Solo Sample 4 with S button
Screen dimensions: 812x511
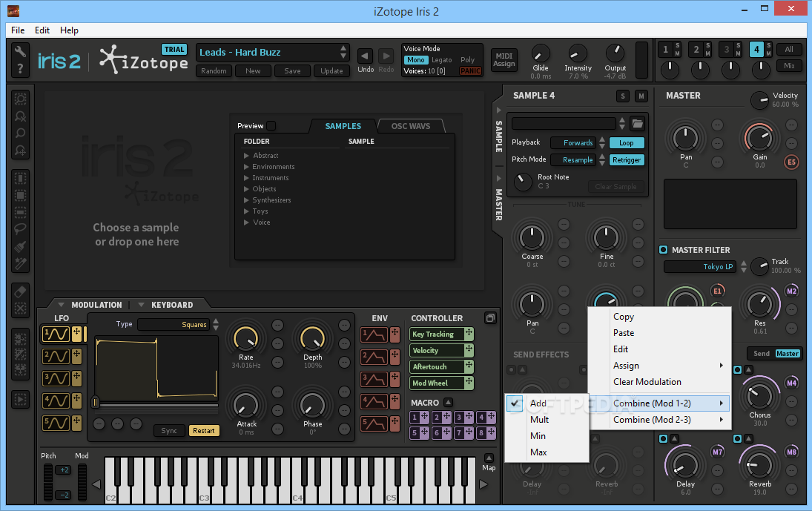[623, 96]
